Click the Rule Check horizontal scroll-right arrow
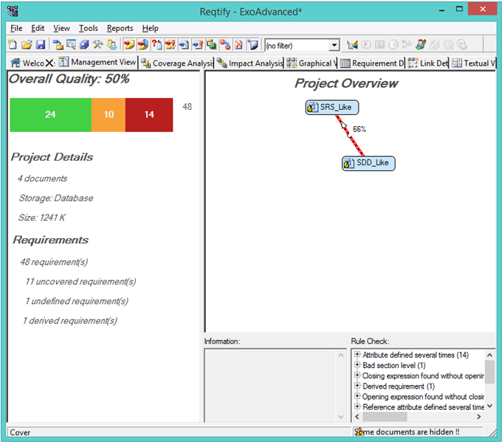 click(479, 417)
